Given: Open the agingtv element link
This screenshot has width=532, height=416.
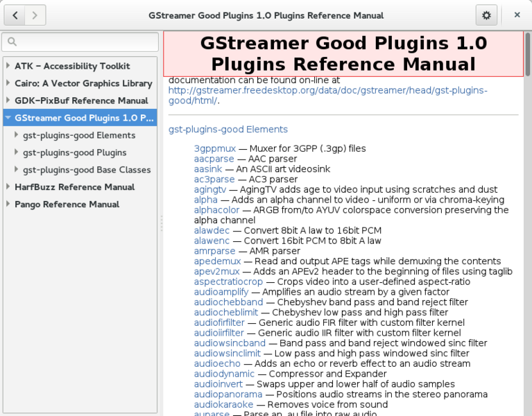Looking at the screenshot, I should coord(209,189).
